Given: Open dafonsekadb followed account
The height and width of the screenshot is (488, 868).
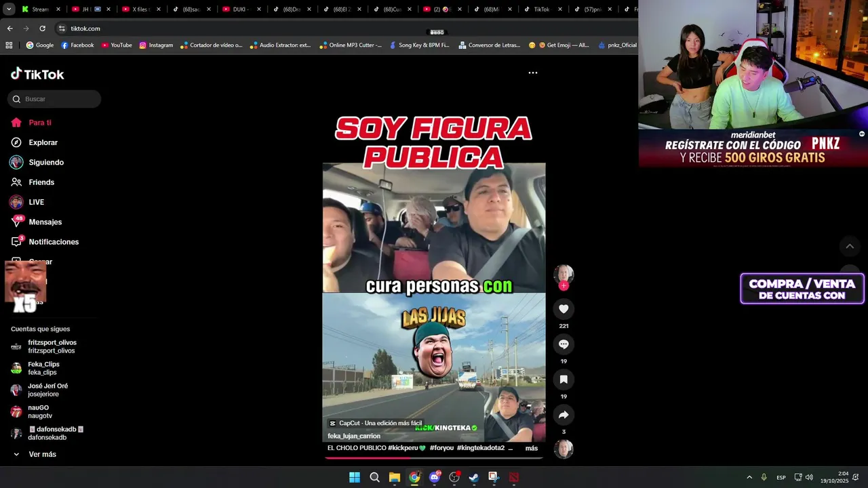Looking at the screenshot, I should (x=47, y=433).
